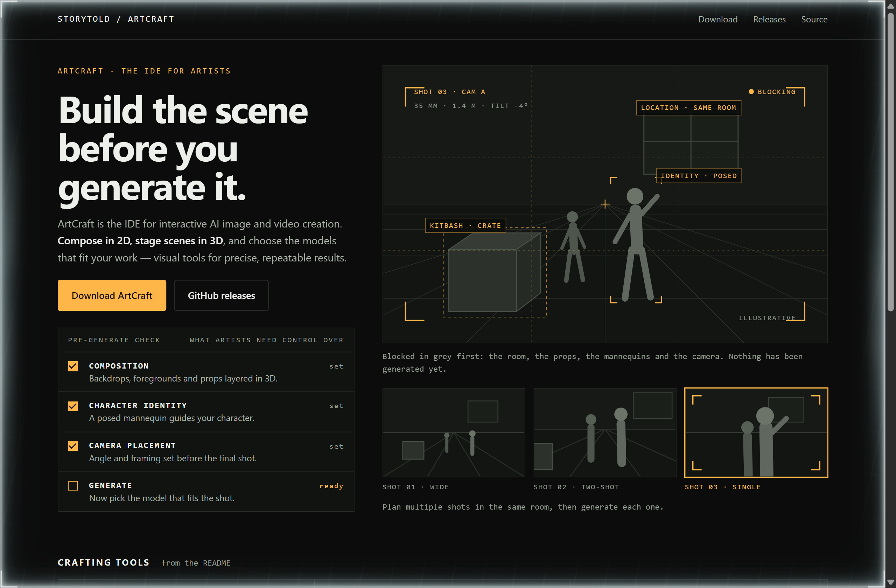Click the 'SHOT 03 · CAM A' label
Viewport: 896px width, 588px height.
pyautogui.click(x=449, y=91)
